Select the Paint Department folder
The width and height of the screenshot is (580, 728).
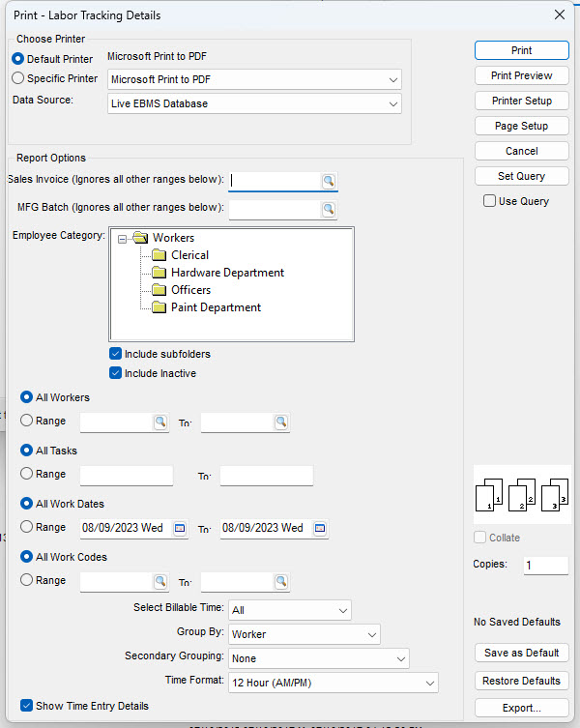point(216,307)
